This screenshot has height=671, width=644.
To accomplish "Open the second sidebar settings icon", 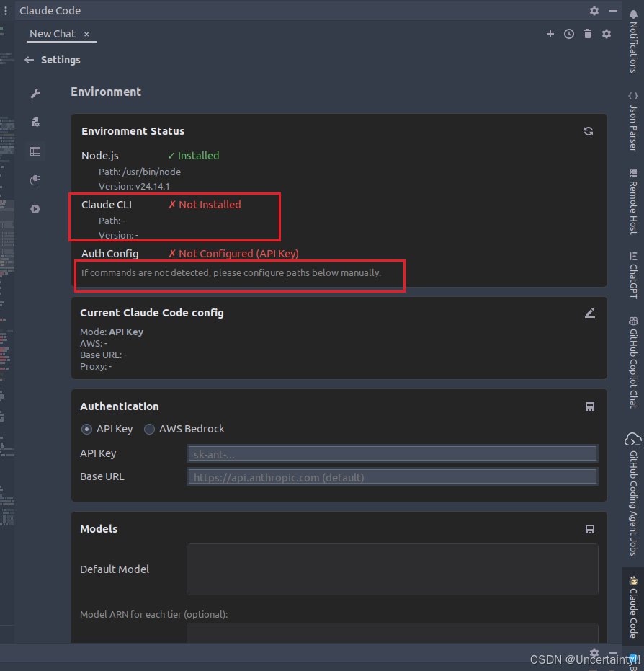I will pyautogui.click(x=35, y=123).
